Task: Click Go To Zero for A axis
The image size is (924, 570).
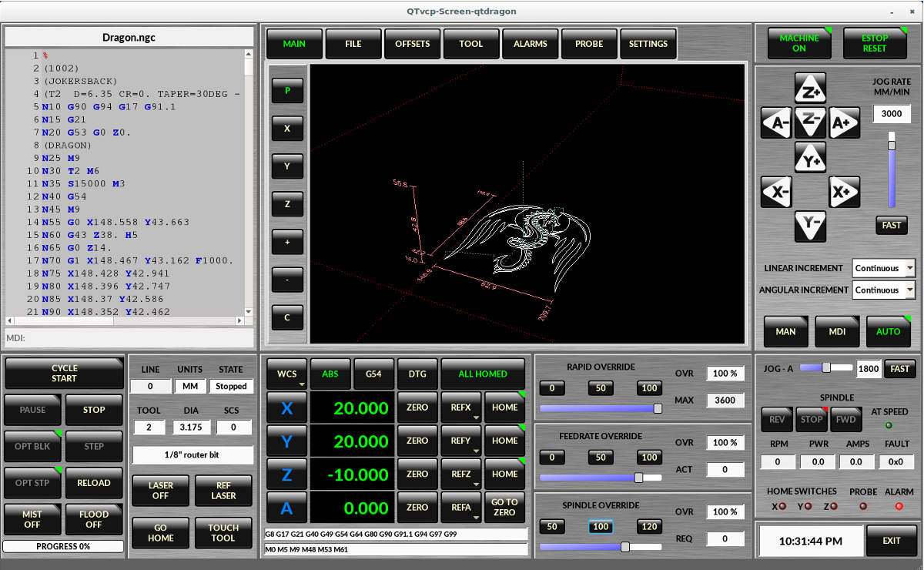Action: 505,508
